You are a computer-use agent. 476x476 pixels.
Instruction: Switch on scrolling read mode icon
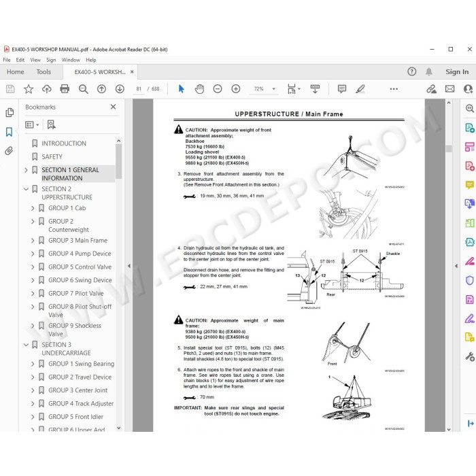pos(315,89)
